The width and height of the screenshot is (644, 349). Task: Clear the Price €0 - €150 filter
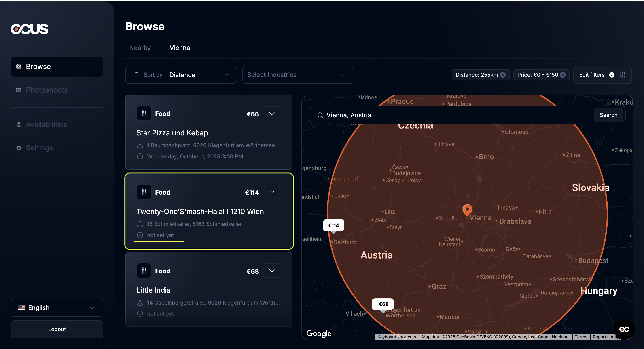563,75
